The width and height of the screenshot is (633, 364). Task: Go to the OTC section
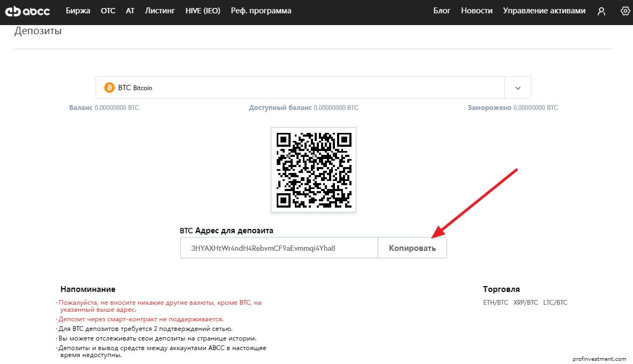click(108, 11)
